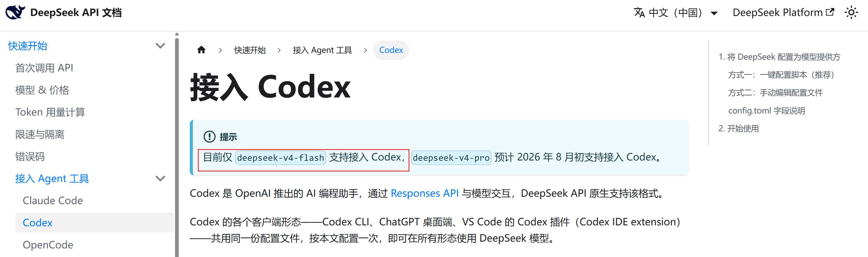The height and width of the screenshot is (257, 868).
Task: Click the DeepSeek whale logo
Action: [x=15, y=13]
